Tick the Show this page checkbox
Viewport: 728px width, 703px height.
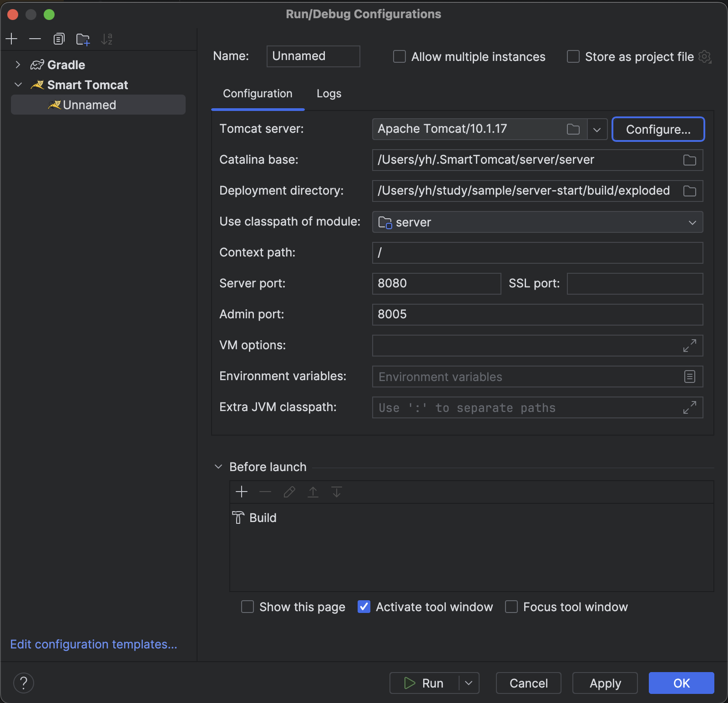pos(248,607)
